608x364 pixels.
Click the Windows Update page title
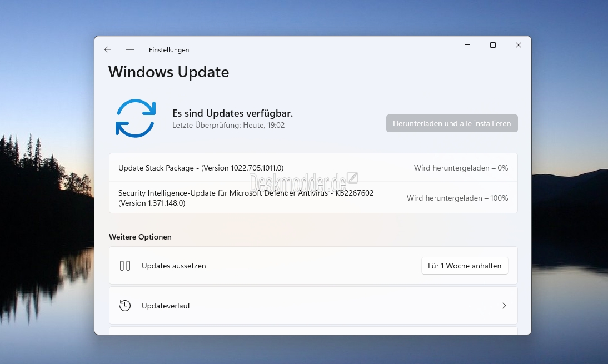pyautogui.click(x=169, y=72)
